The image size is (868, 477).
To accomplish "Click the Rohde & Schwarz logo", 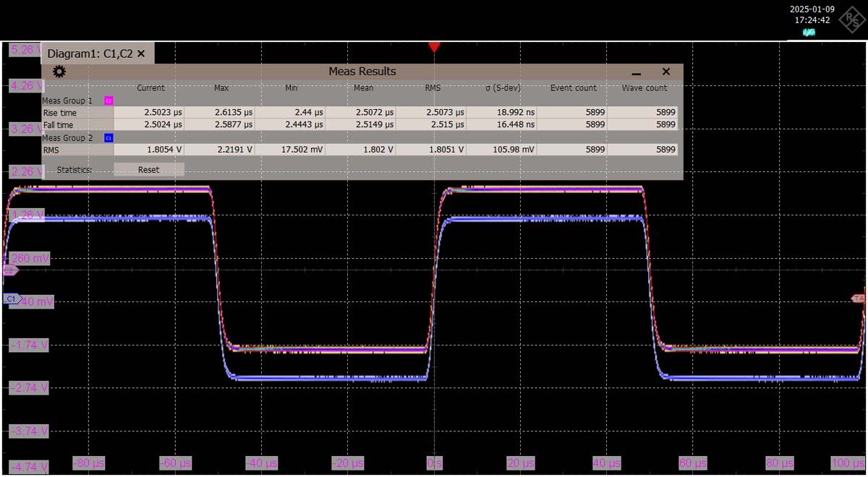I will coord(850,20).
